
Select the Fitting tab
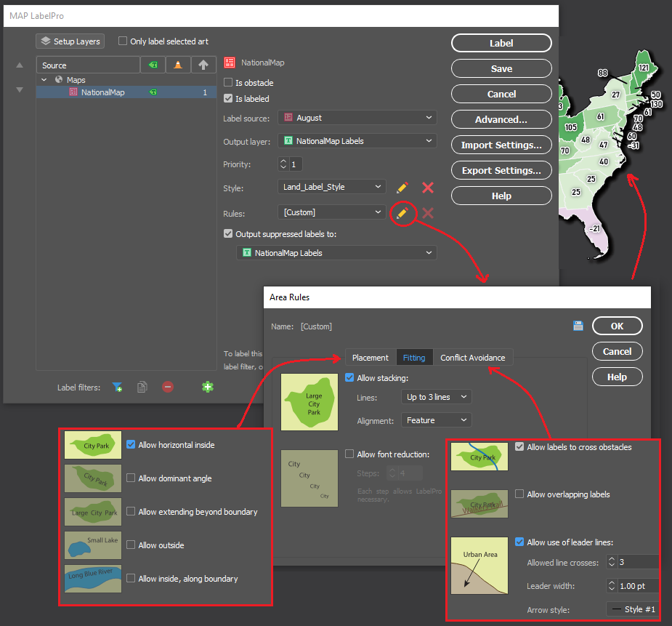414,358
